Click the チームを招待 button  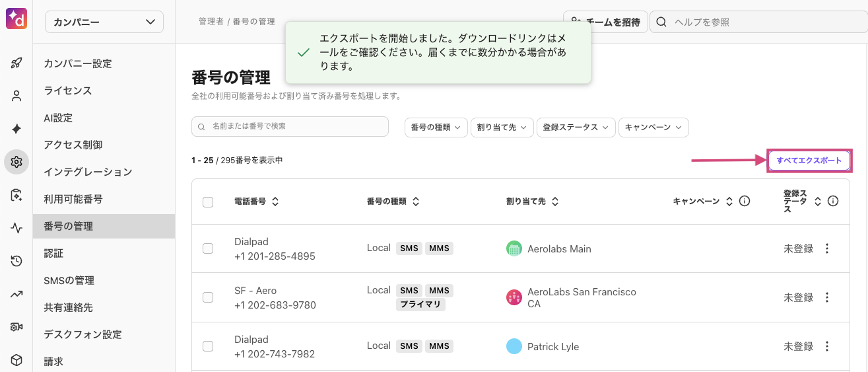pos(605,22)
